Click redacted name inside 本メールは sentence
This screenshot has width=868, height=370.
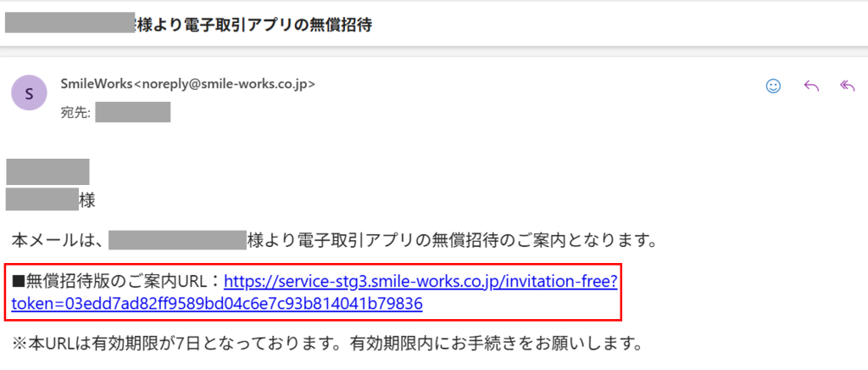(177, 242)
